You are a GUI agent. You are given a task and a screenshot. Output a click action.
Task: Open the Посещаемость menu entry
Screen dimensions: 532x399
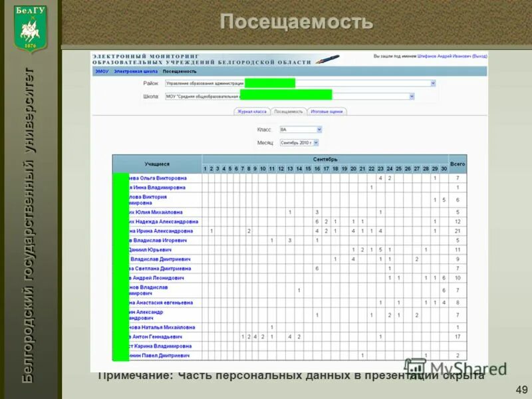coord(178,72)
